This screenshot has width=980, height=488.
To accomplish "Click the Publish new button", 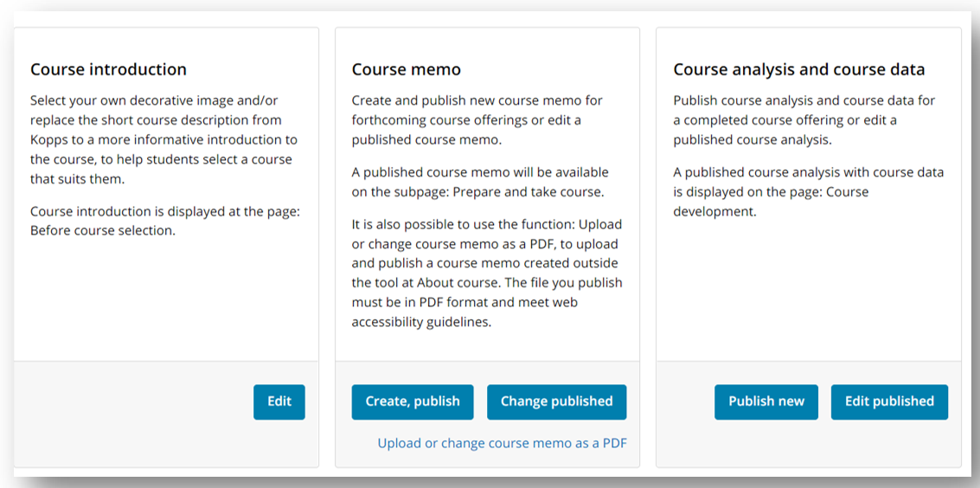I will point(765,401).
